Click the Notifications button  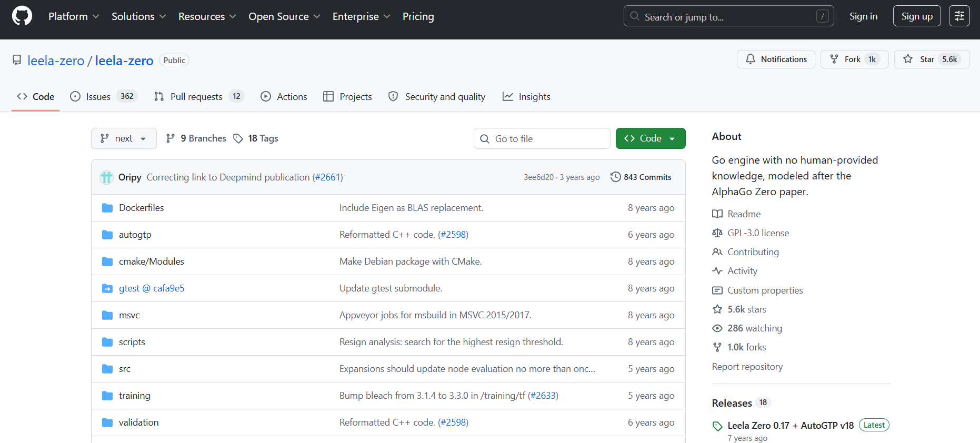(776, 59)
